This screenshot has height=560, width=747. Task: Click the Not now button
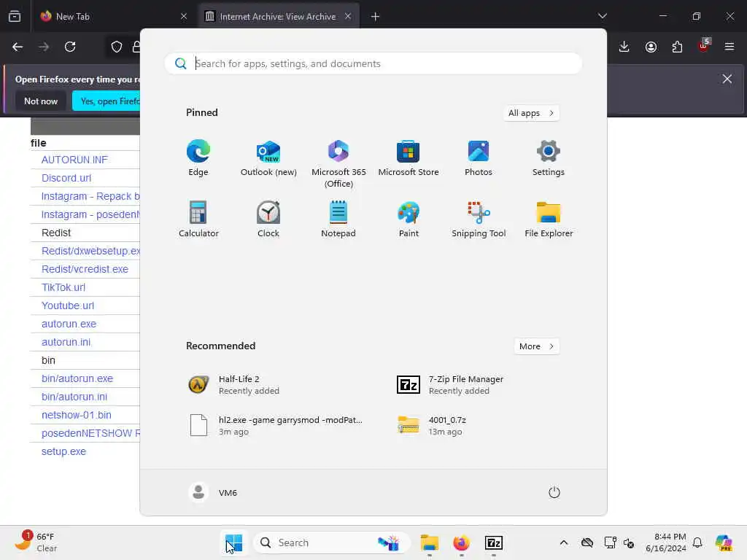click(41, 101)
